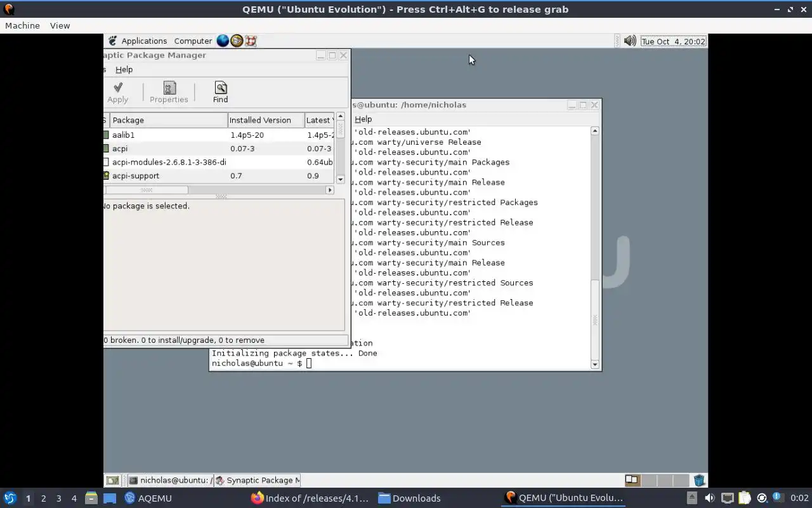Click the Firefox icon in host taskbar
This screenshot has width=812, height=508.
point(257,498)
